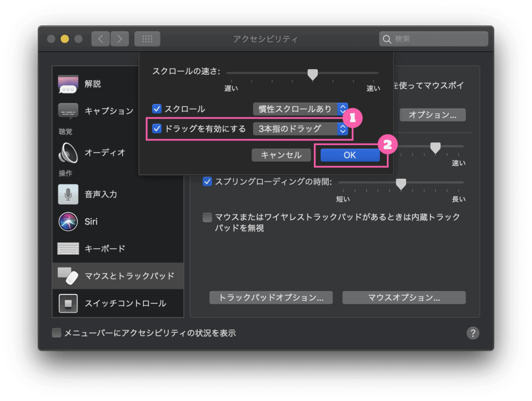Open the 慣性スクロールあり dropdown
Screen dimensions: 532x401
pos(300,109)
